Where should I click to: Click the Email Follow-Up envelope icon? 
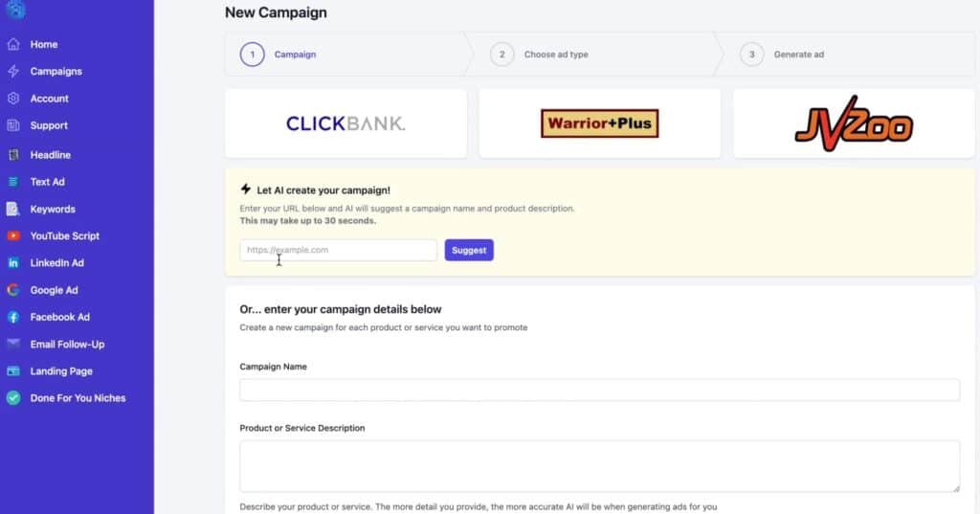click(13, 344)
